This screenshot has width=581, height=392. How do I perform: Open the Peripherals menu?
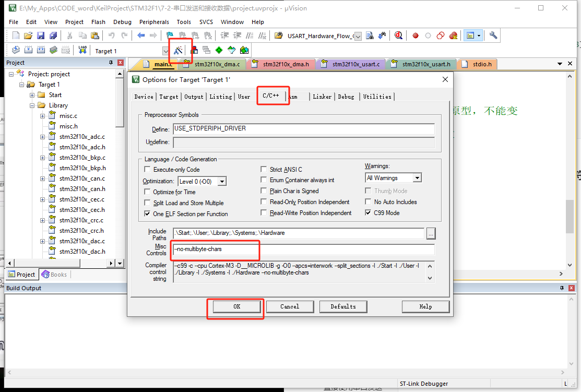click(x=154, y=22)
